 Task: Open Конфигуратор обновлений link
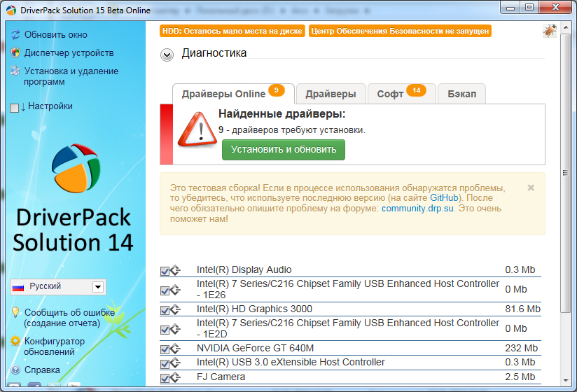55,346
